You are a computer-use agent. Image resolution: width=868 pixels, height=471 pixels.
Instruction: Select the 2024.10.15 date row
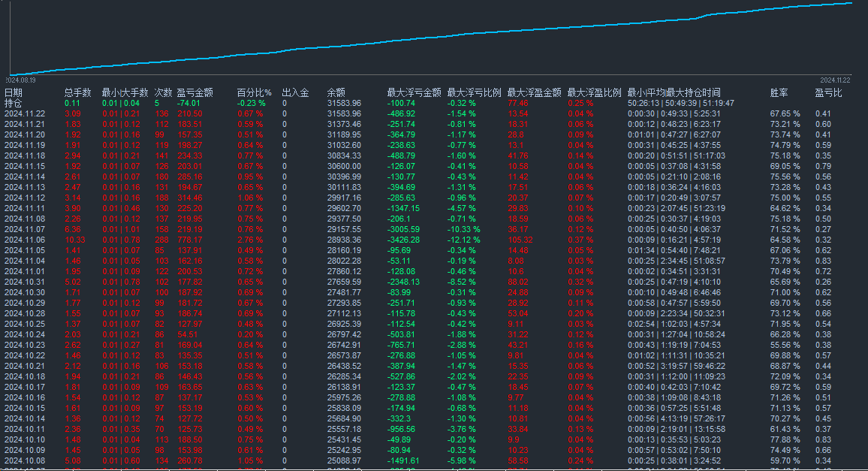click(25, 409)
